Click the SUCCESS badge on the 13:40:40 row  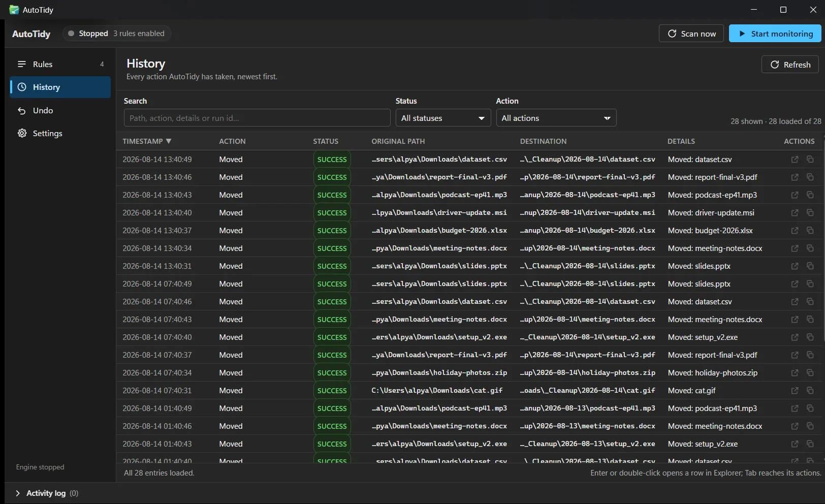tap(332, 213)
